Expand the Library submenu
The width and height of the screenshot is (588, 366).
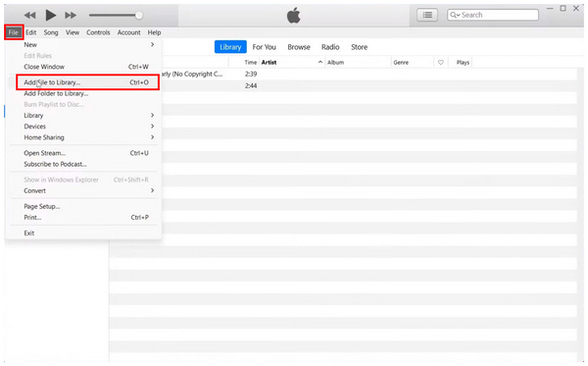coord(83,115)
